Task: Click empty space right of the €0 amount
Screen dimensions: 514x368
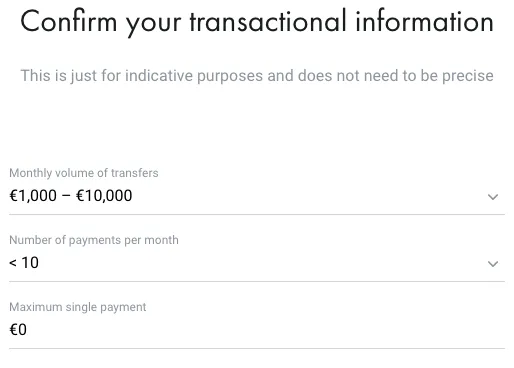Action: (x=267, y=330)
